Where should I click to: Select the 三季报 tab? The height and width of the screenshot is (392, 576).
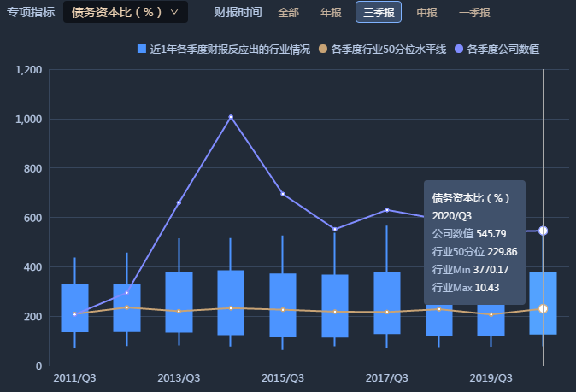(379, 13)
